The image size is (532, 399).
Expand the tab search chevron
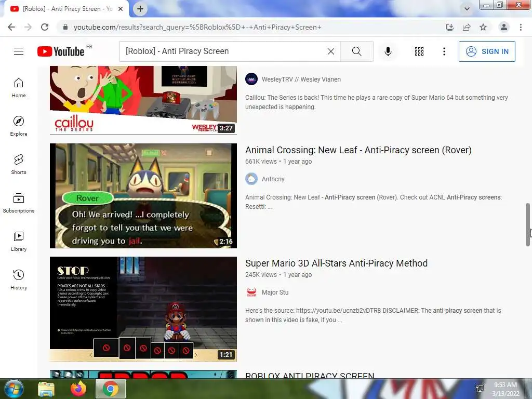tap(467, 9)
